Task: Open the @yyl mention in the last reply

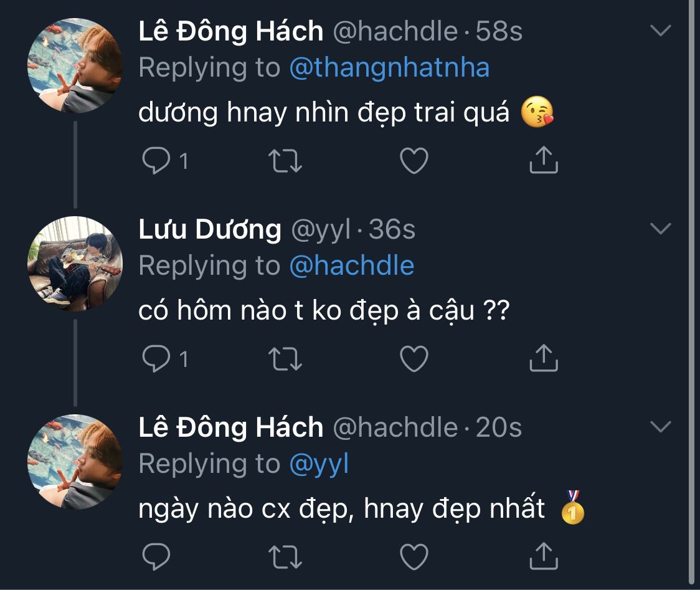Action: [319, 464]
